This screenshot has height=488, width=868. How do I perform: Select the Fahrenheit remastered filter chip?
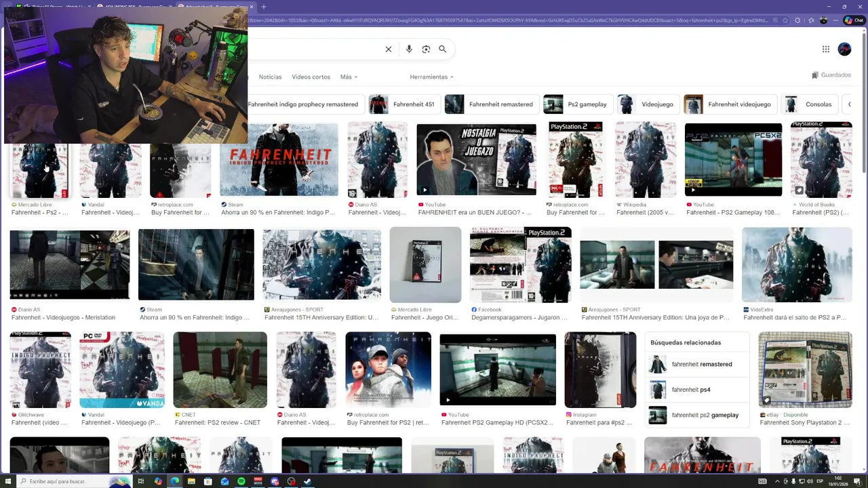491,104
